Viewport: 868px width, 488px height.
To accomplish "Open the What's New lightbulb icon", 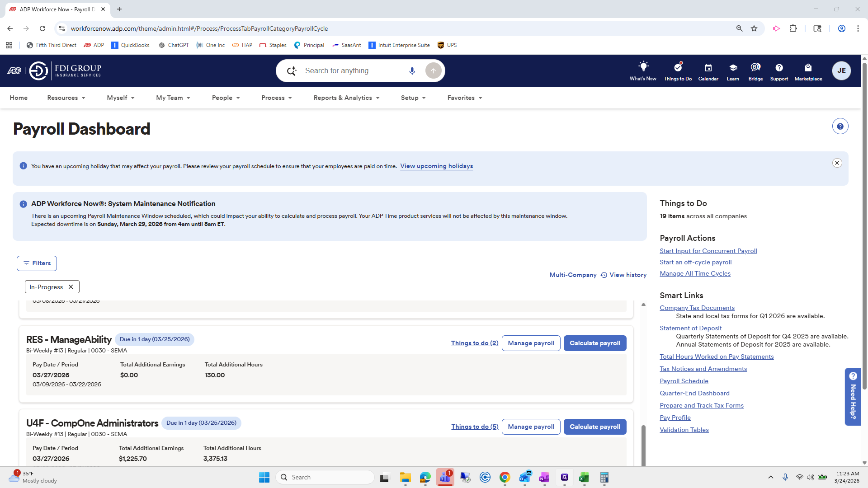I will click(643, 67).
